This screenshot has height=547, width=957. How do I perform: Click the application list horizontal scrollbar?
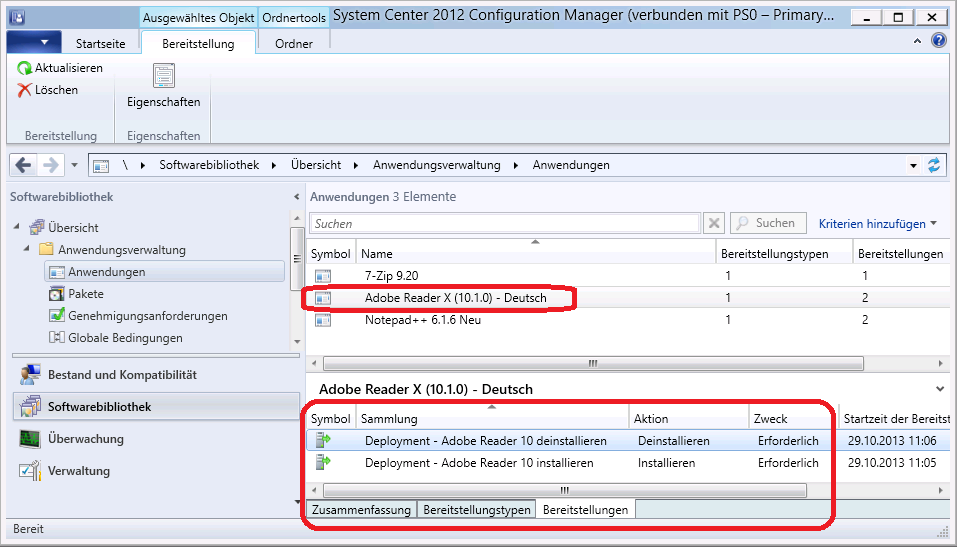tap(593, 364)
